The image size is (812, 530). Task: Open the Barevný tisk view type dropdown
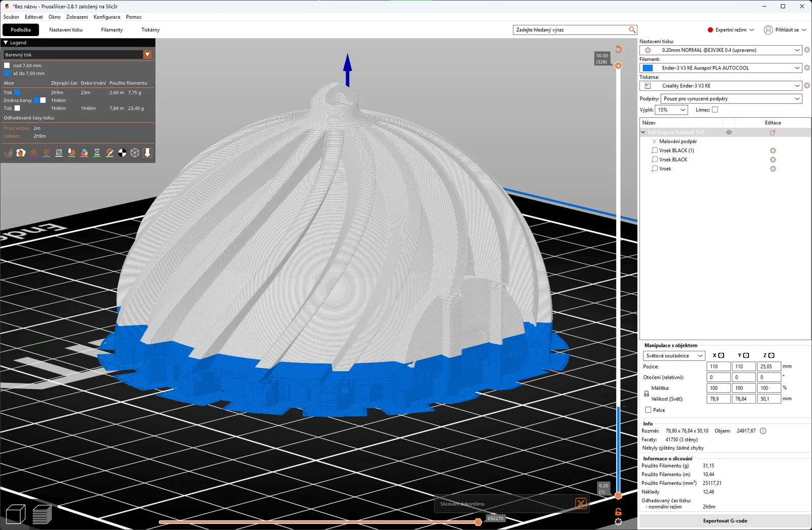pos(78,54)
